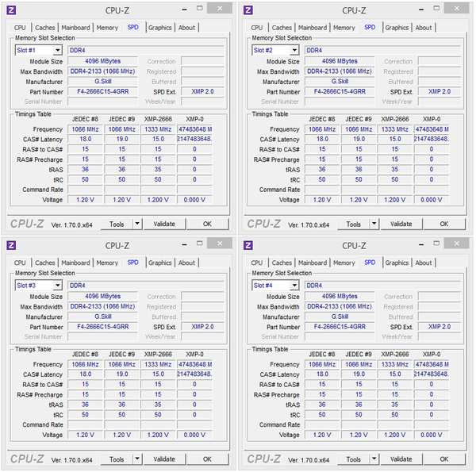Expand Tools arrow in Slot #4 window
The width and height of the screenshot is (476, 472).
pyautogui.click(x=374, y=459)
